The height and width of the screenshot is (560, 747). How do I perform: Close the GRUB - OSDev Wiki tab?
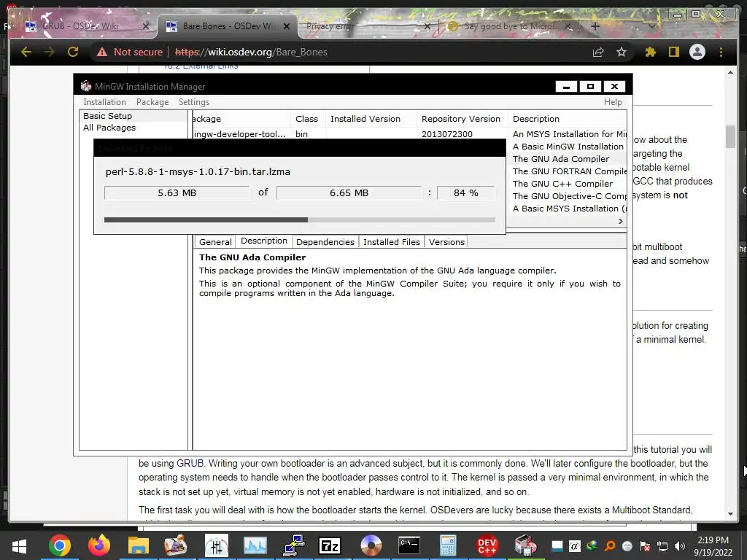coord(146,26)
